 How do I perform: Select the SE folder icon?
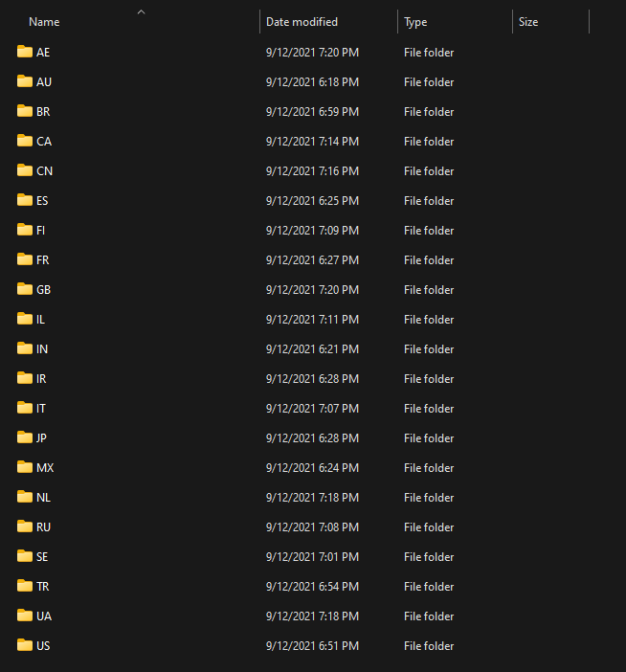click(x=25, y=556)
